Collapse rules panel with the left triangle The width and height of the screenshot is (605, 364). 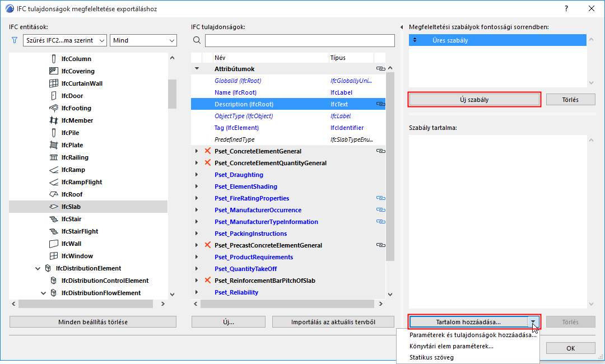coord(402,27)
